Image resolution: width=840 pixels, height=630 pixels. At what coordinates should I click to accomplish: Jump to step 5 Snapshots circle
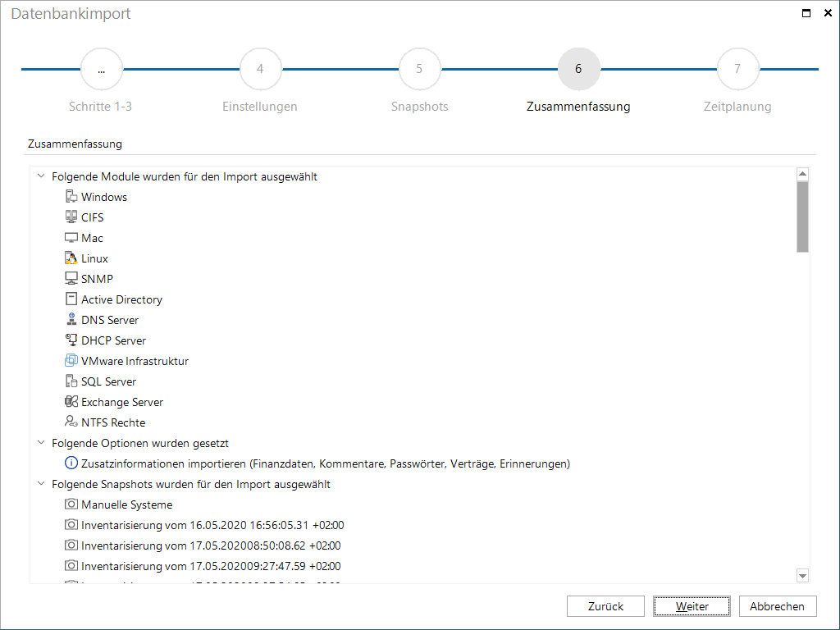[419, 69]
